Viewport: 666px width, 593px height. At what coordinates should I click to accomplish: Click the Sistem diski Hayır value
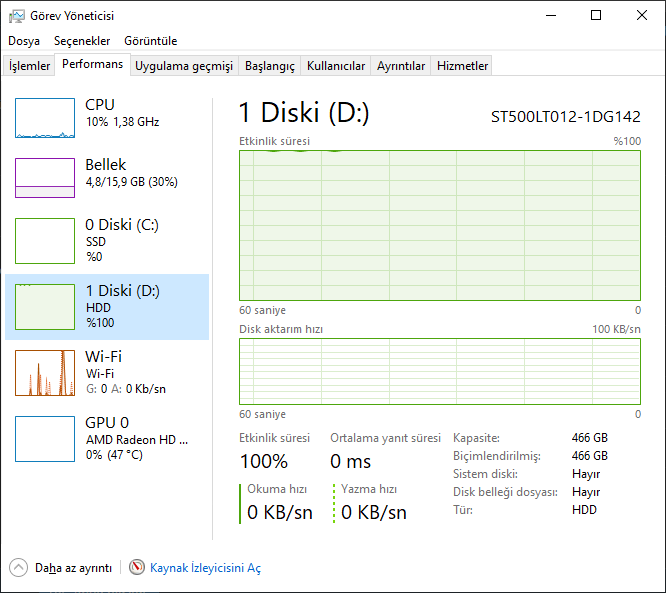pyautogui.click(x=586, y=474)
